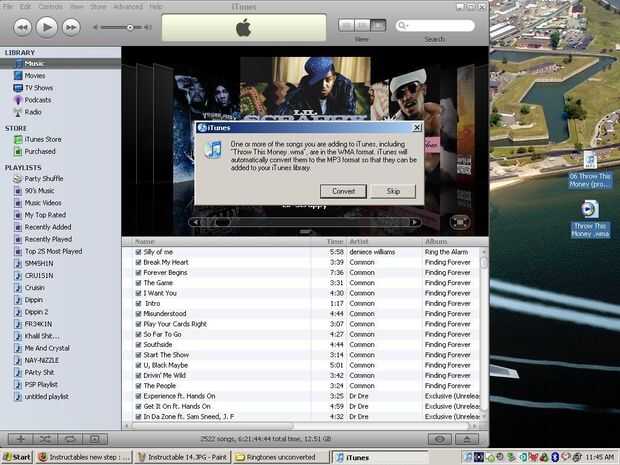Click Cover Flow scroll left arrow
620x465 pixels.
[x=195, y=222]
